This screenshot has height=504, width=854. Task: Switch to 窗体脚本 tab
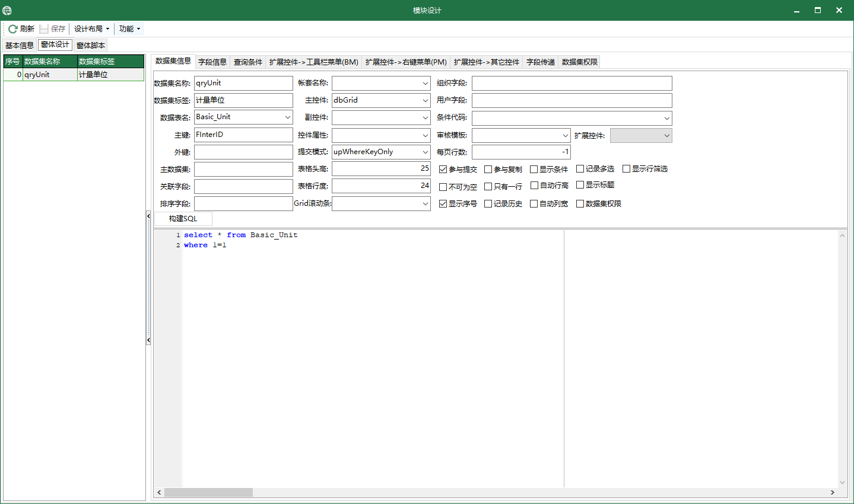[91, 45]
